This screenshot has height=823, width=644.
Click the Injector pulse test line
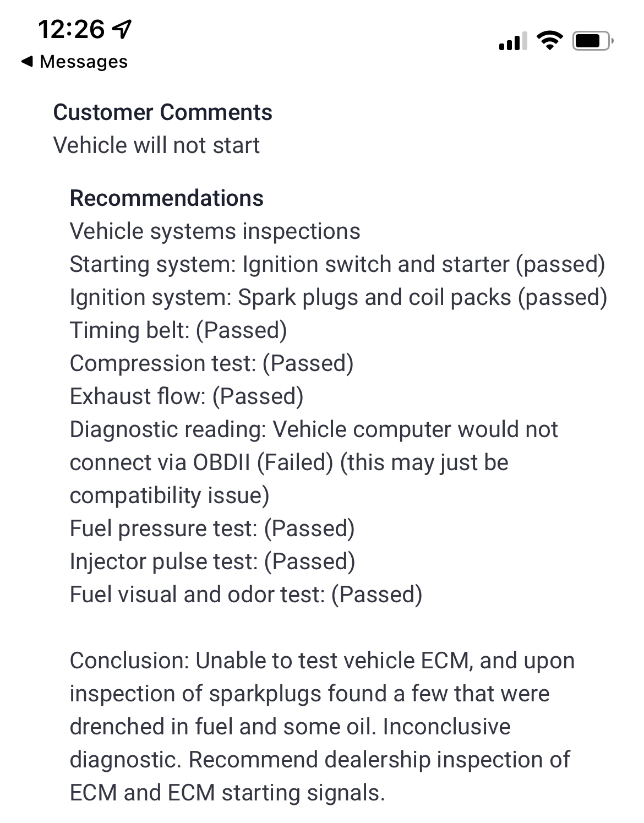(x=212, y=562)
